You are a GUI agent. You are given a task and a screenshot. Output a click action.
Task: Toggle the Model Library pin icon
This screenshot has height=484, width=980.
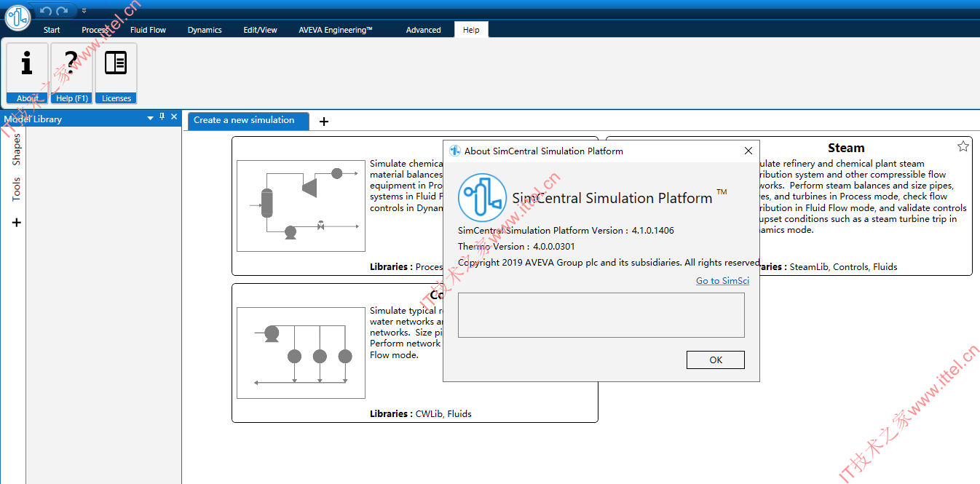[162, 117]
